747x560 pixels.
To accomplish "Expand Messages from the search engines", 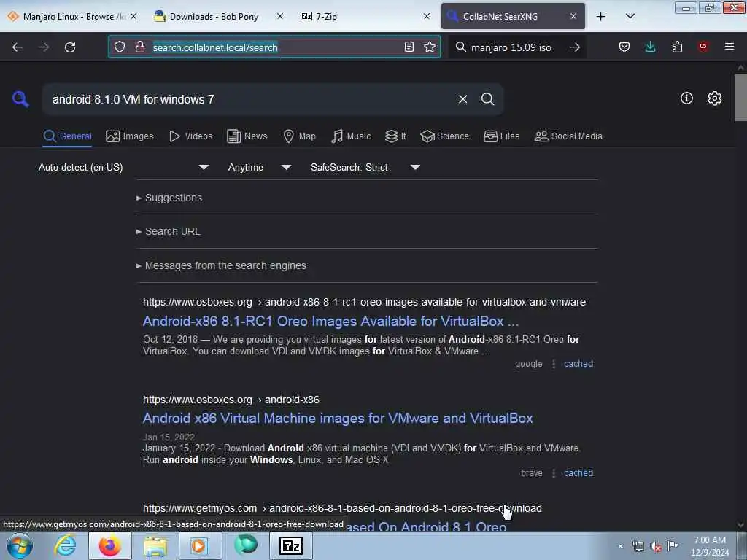I will [222, 265].
